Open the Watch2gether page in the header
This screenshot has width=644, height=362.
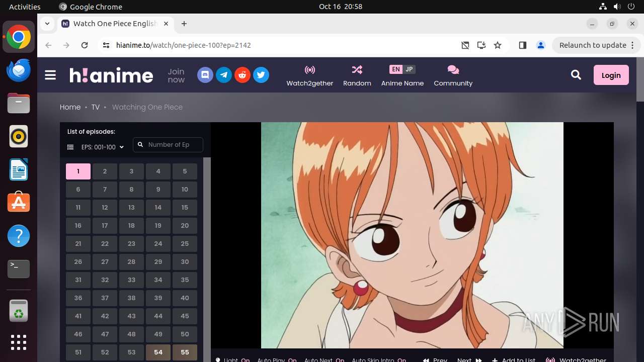(310, 76)
